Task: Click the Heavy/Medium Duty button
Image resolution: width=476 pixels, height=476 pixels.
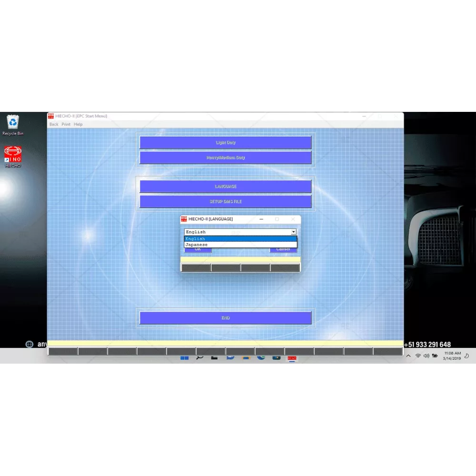Action: 226,158
